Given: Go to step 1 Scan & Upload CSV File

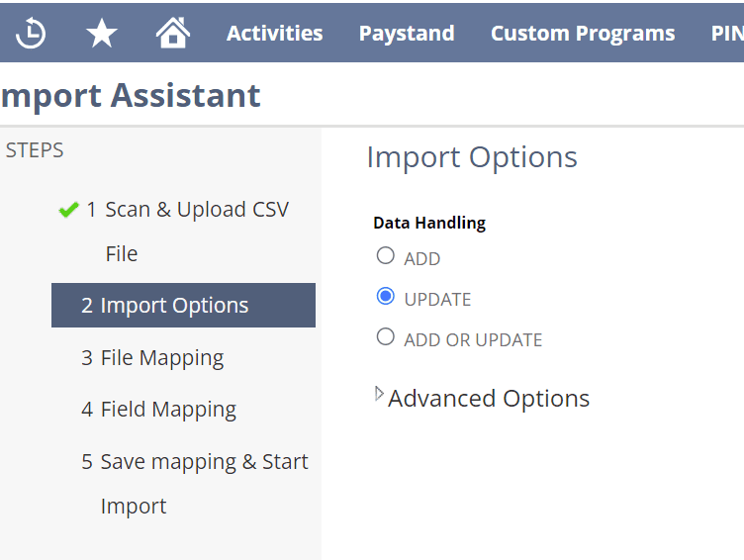Looking at the screenshot, I should pyautogui.click(x=187, y=232).
